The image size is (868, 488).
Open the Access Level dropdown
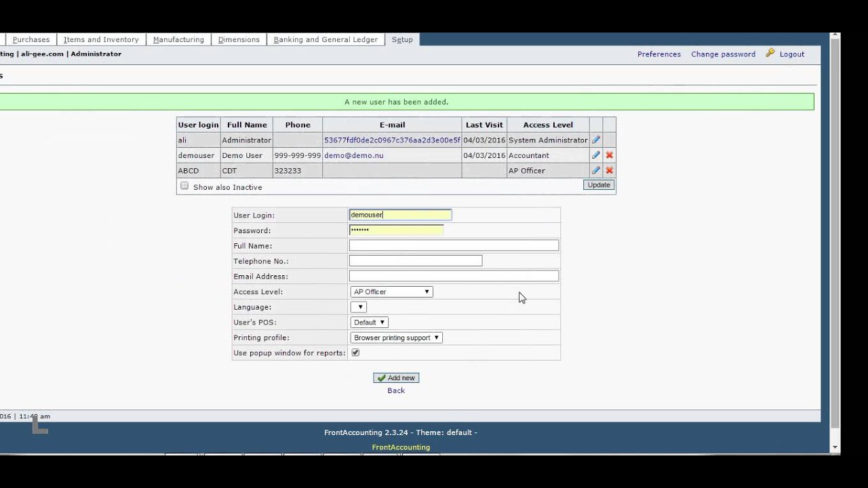[x=391, y=291]
